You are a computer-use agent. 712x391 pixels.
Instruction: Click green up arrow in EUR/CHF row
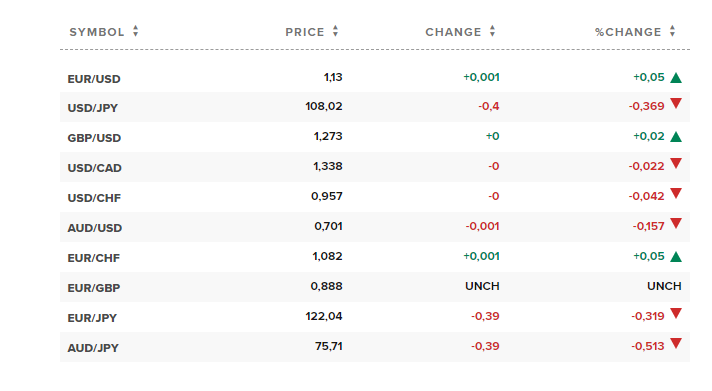tap(676, 257)
